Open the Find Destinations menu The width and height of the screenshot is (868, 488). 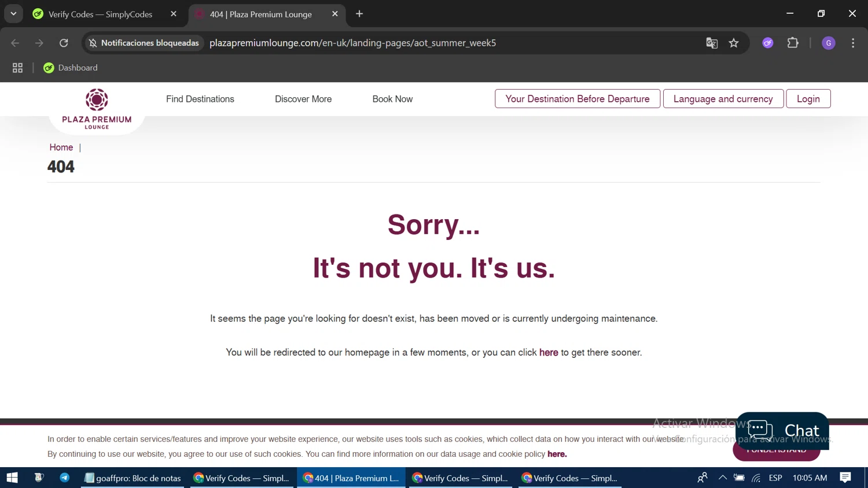[200, 99]
